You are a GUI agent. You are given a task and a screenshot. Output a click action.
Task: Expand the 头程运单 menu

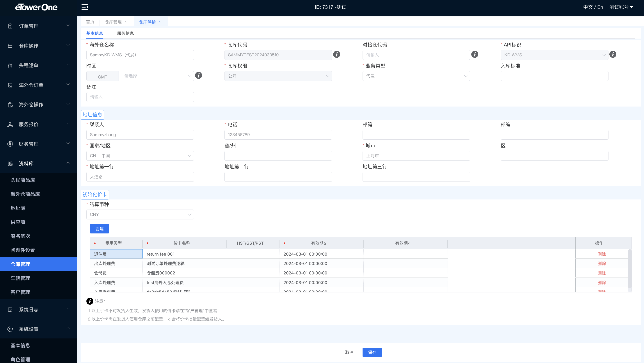click(68, 65)
